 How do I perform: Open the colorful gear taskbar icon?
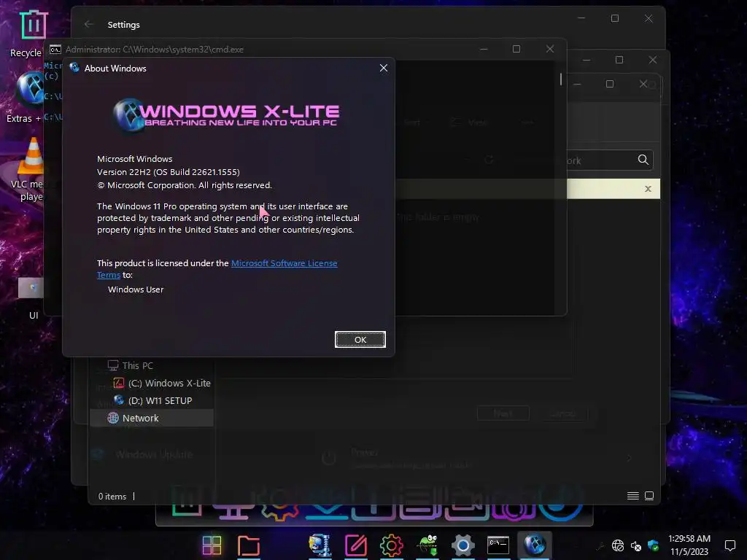tap(391, 545)
